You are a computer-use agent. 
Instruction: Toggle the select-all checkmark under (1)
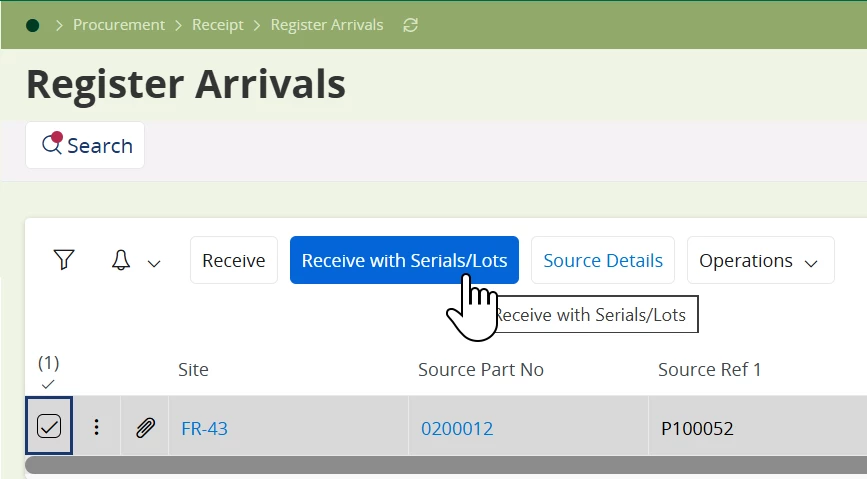pyautogui.click(x=49, y=383)
